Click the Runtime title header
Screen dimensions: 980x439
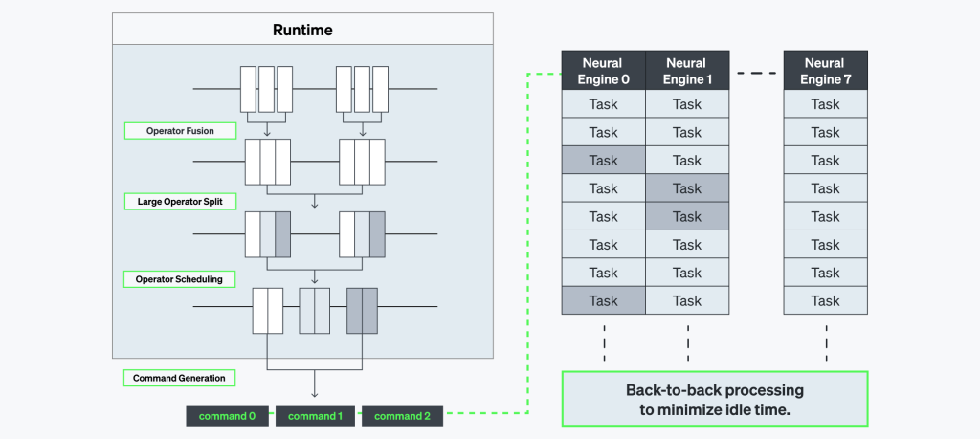point(303,30)
